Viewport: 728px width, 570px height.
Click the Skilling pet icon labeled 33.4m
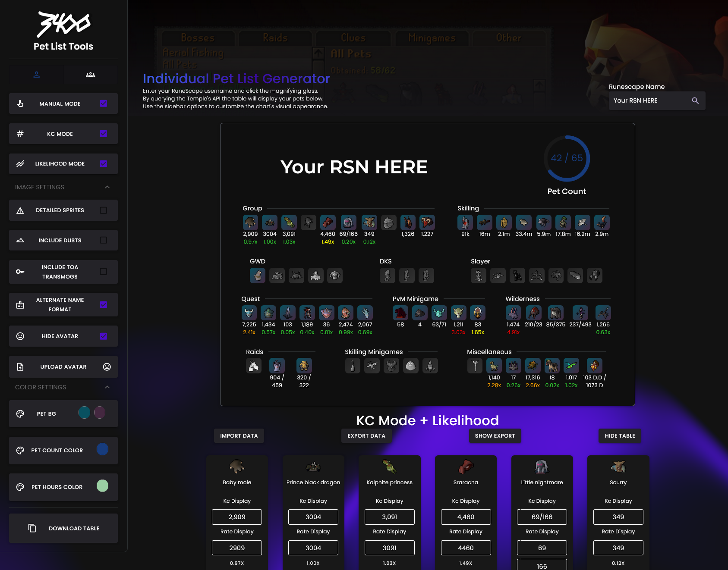(x=524, y=222)
